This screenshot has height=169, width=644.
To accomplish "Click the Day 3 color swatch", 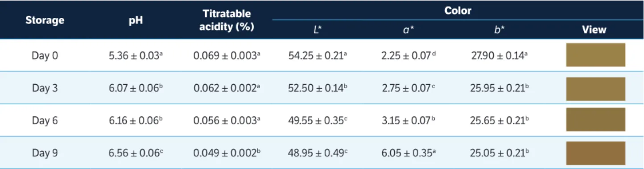I will tap(595, 88).
